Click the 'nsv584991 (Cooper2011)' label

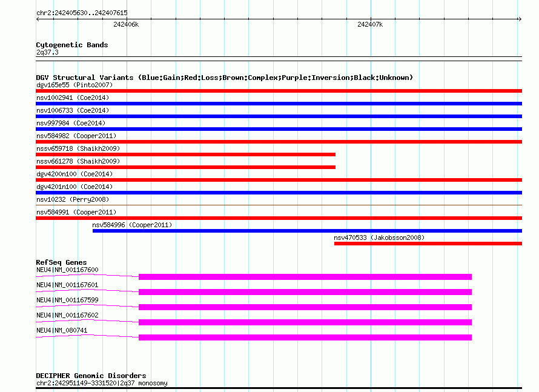pyautogui.click(x=76, y=212)
